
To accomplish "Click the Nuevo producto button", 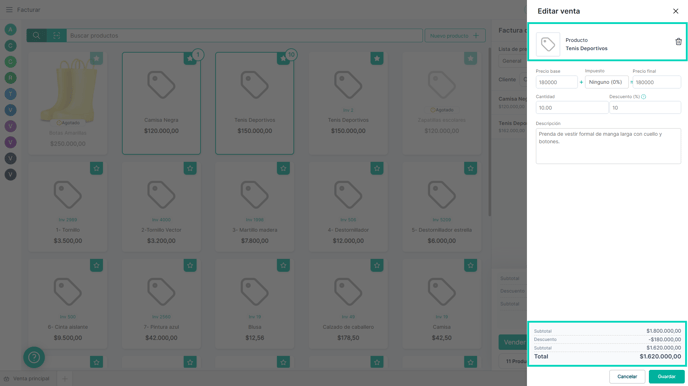I will [x=455, y=36].
